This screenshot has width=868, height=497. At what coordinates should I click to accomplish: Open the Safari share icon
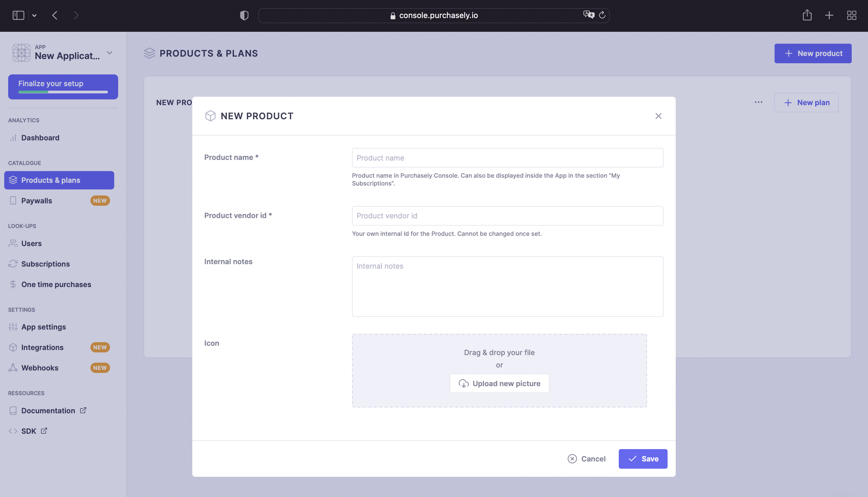point(807,15)
